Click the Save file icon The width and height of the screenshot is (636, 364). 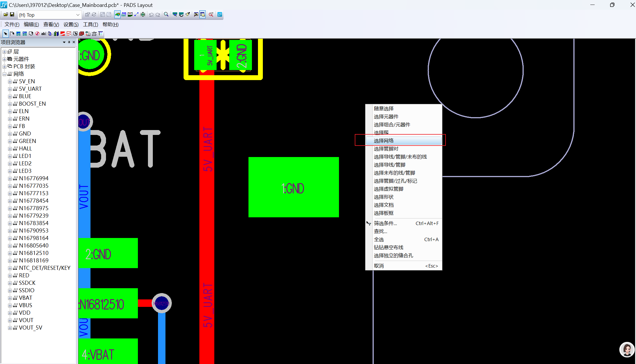(12, 15)
